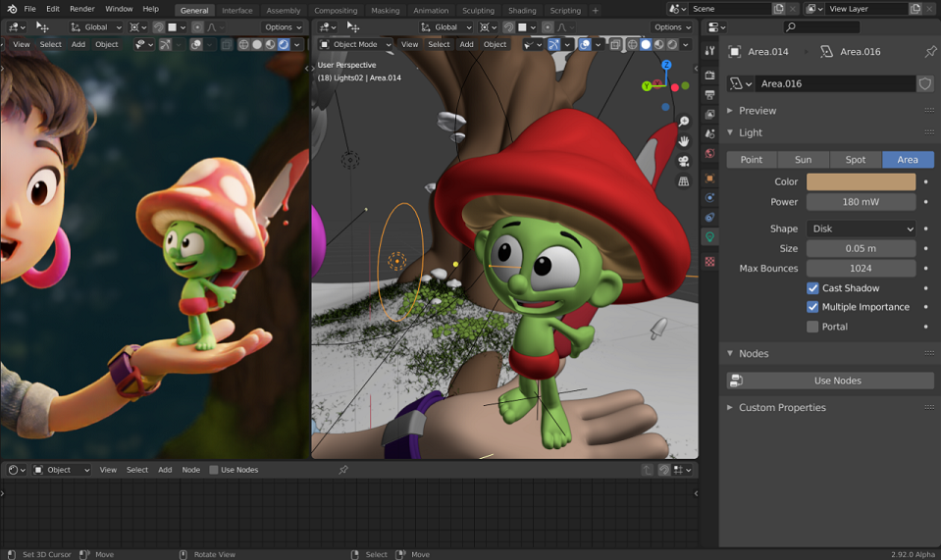
Task: Enable the Portal checkbox
Action: (x=812, y=327)
